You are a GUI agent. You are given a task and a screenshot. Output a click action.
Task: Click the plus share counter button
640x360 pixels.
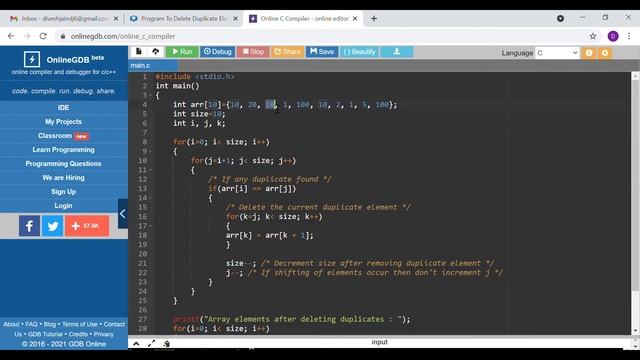[87, 226]
